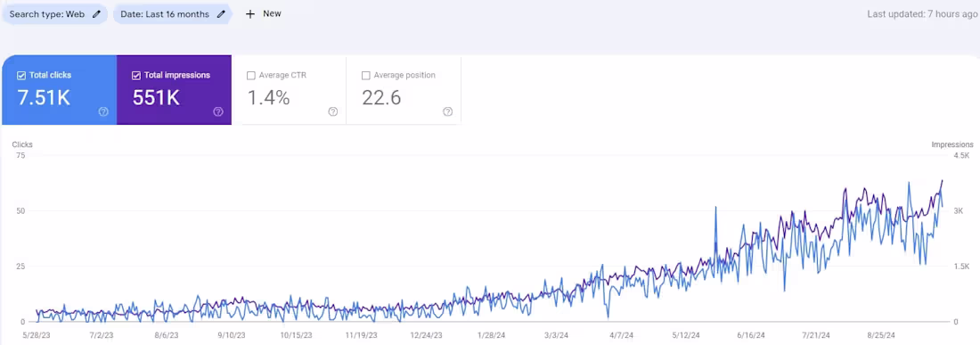Screen dimensions: 980x345
Task: Click the pencil icon on Search type filter
Action: (96, 13)
